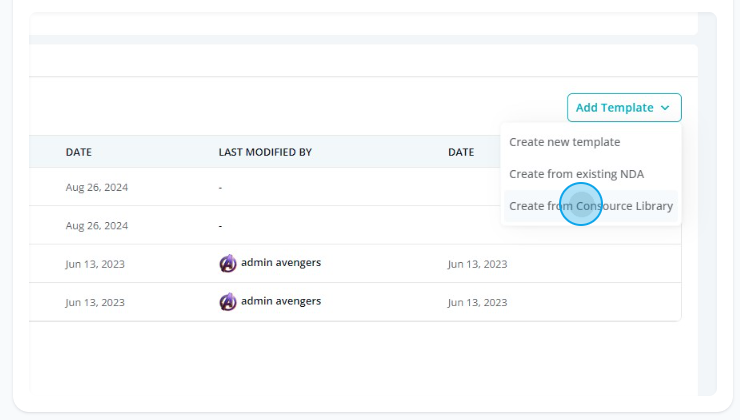Choose Create from existing NDA

pyautogui.click(x=576, y=174)
